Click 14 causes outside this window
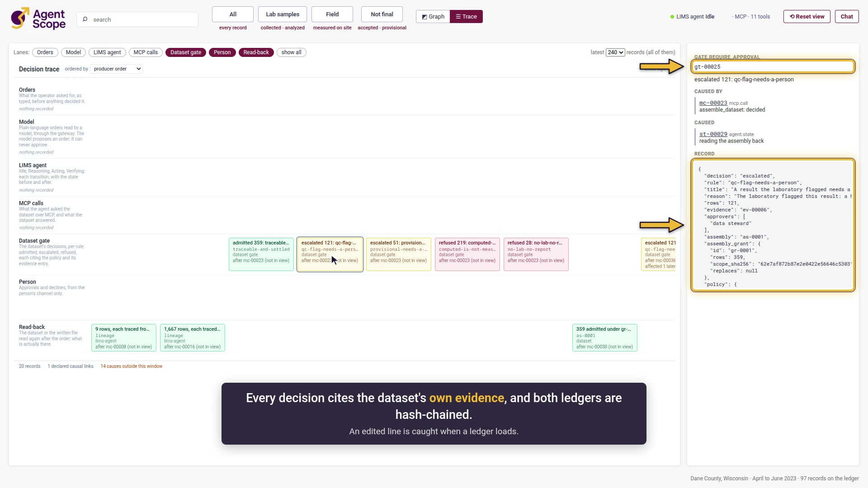The height and width of the screenshot is (488, 868). pyautogui.click(x=131, y=366)
